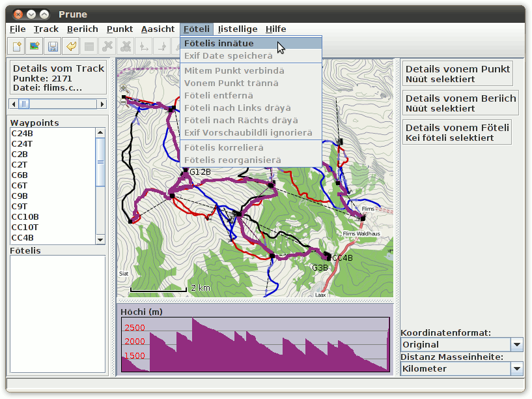Choose Fötelis innätue from the menu
Viewport: 532px width, 399px height.
tap(219, 44)
